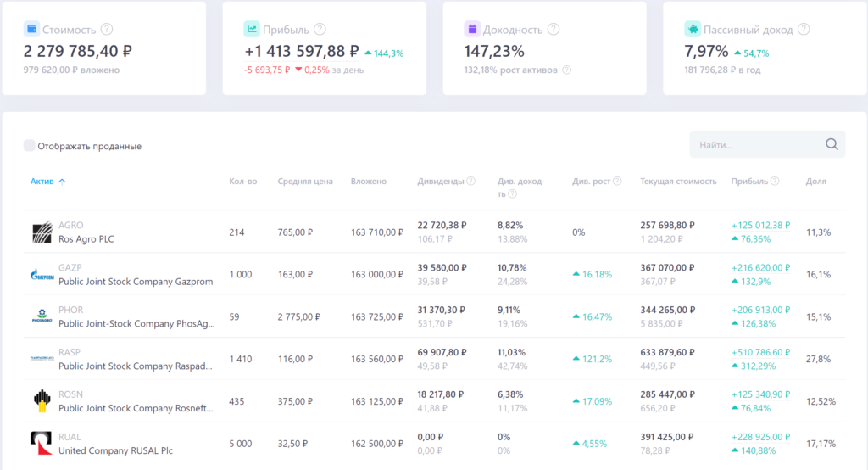Open the RASP ticker link
868x470 pixels.
tap(70, 352)
